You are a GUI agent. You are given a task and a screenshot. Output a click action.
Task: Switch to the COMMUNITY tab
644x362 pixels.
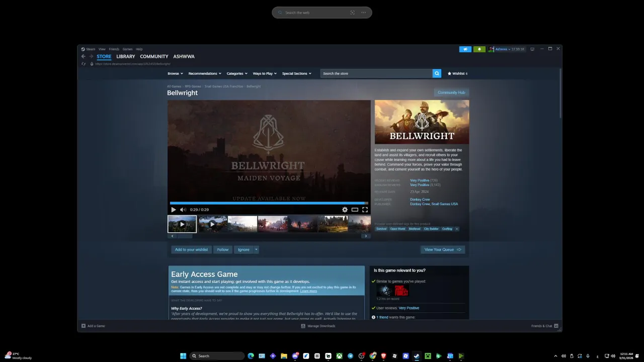pos(154,57)
